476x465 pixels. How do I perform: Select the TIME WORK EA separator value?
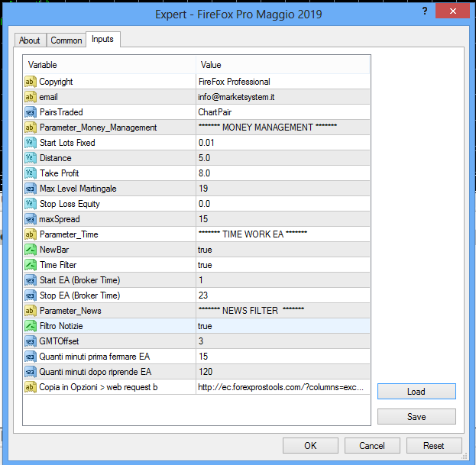[x=283, y=234]
